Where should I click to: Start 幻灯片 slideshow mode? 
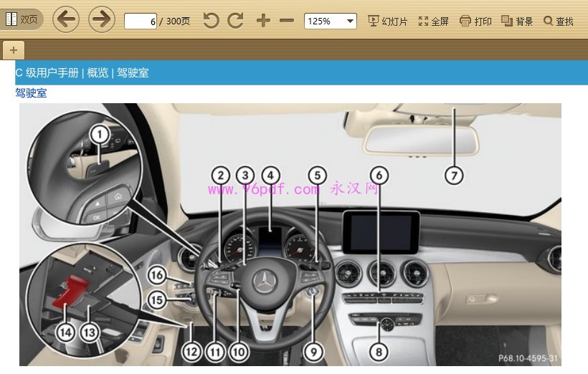coord(387,21)
